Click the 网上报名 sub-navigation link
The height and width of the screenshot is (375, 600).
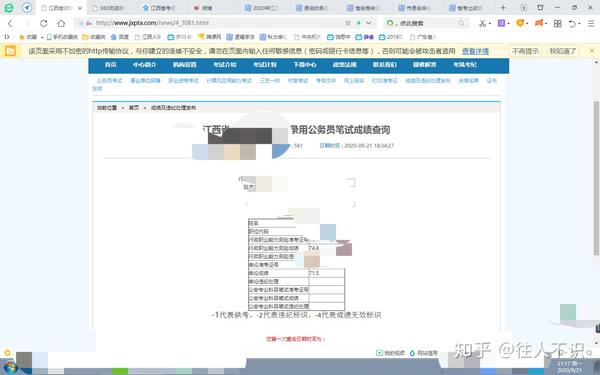pos(354,81)
